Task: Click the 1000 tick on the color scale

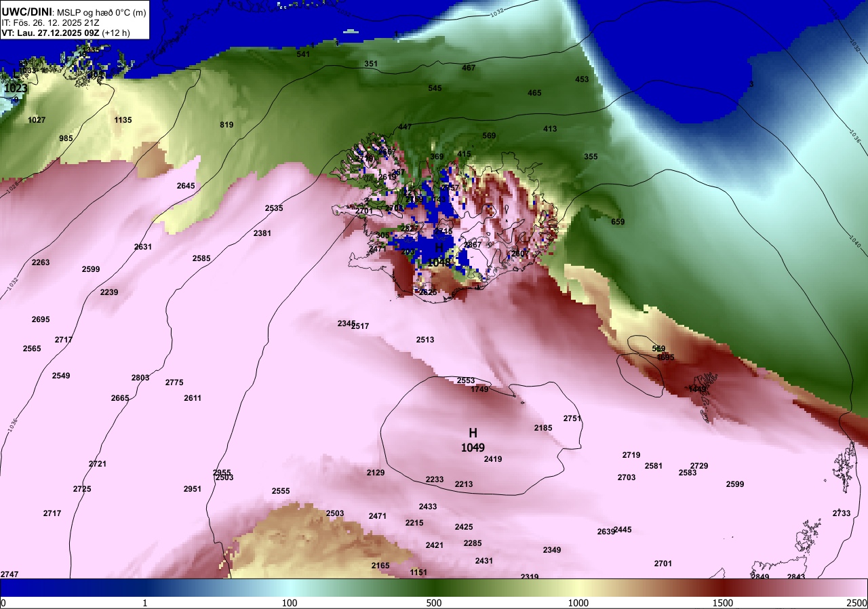Action: coord(578,603)
